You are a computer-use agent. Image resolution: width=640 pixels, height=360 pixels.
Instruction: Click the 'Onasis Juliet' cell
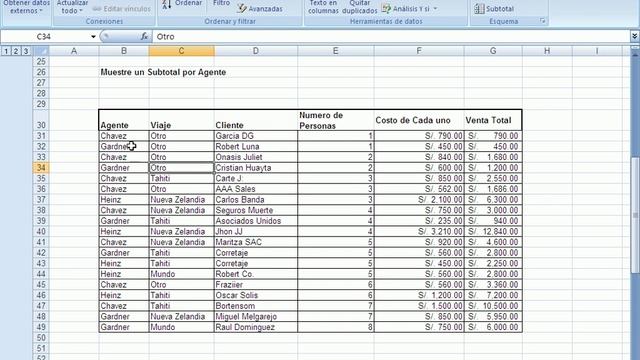(x=256, y=157)
